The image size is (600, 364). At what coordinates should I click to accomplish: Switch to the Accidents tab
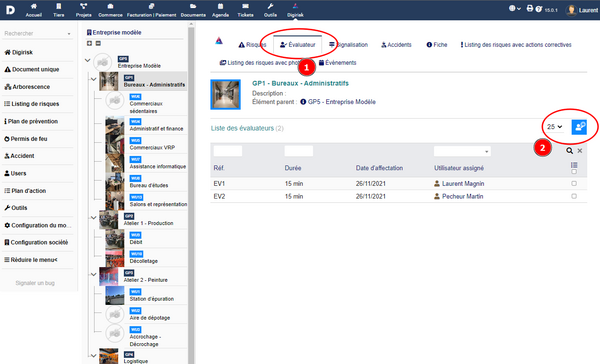tap(396, 45)
